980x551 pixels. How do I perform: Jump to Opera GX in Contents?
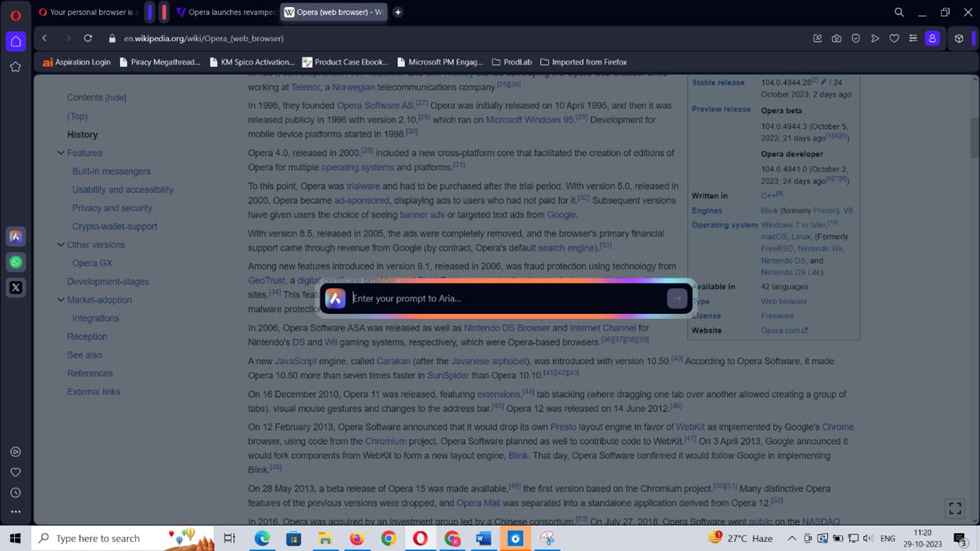coord(92,263)
